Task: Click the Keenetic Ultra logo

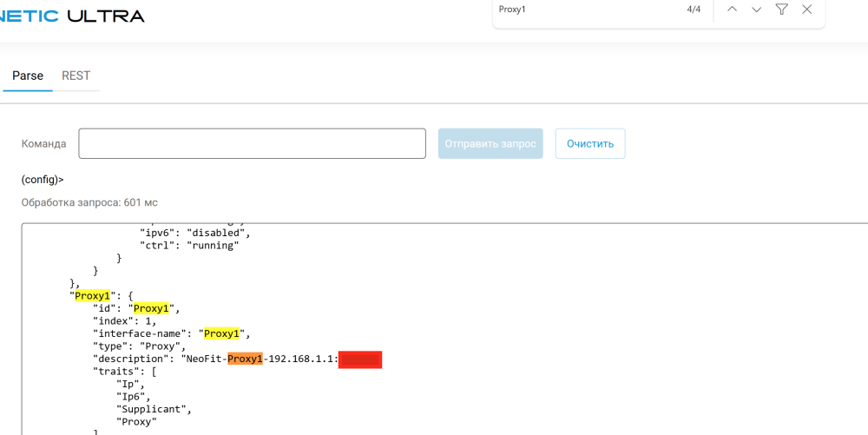Action: point(72,16)
